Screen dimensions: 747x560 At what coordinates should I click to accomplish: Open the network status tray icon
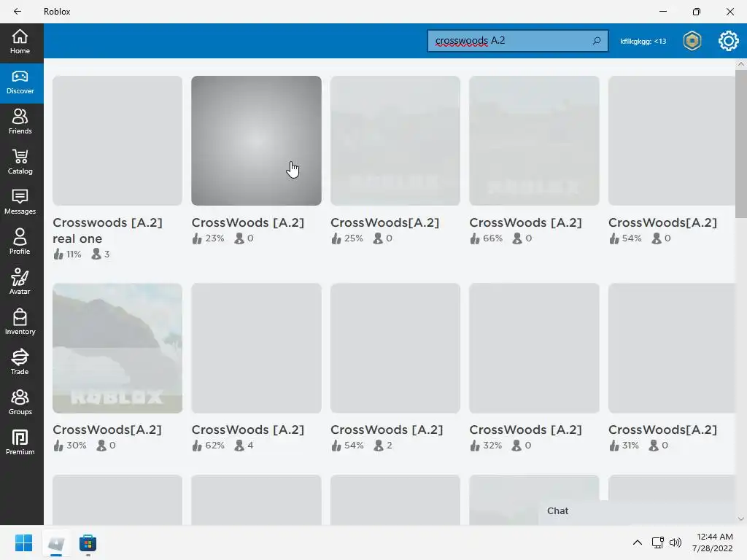point(658,542)
